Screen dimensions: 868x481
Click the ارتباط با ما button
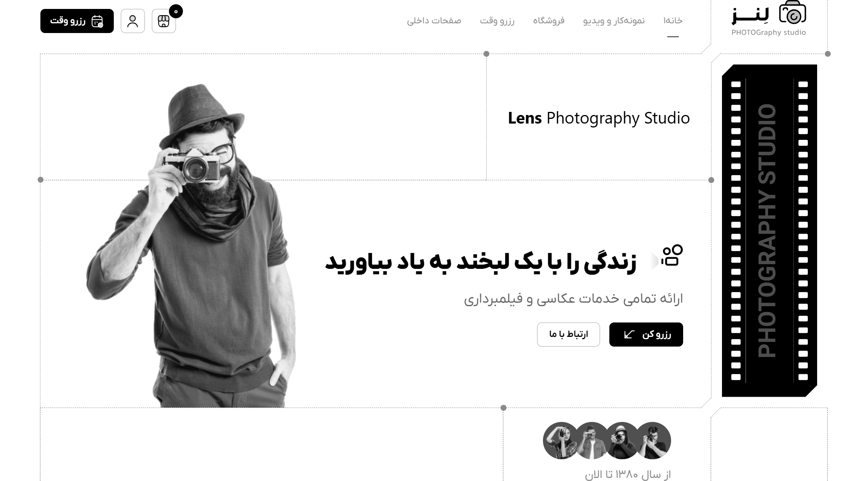[x=569, y=335]
